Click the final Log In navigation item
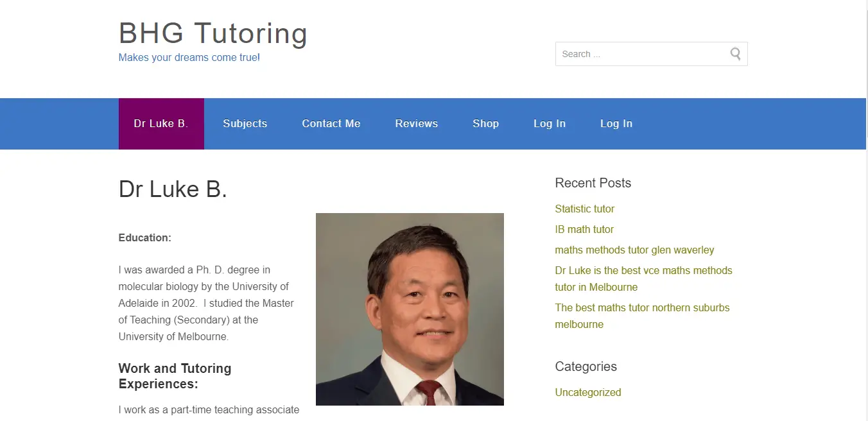This screenshot has height=421, width=868. 616,124
